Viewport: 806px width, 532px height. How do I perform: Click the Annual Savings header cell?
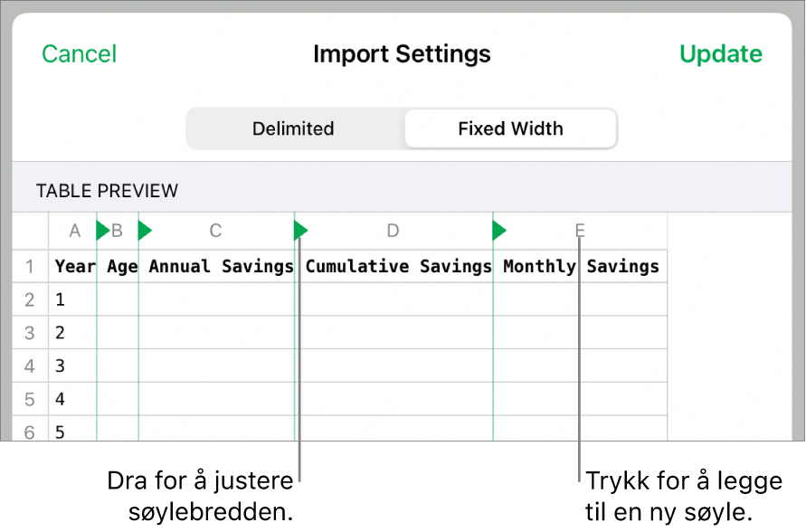221,267
